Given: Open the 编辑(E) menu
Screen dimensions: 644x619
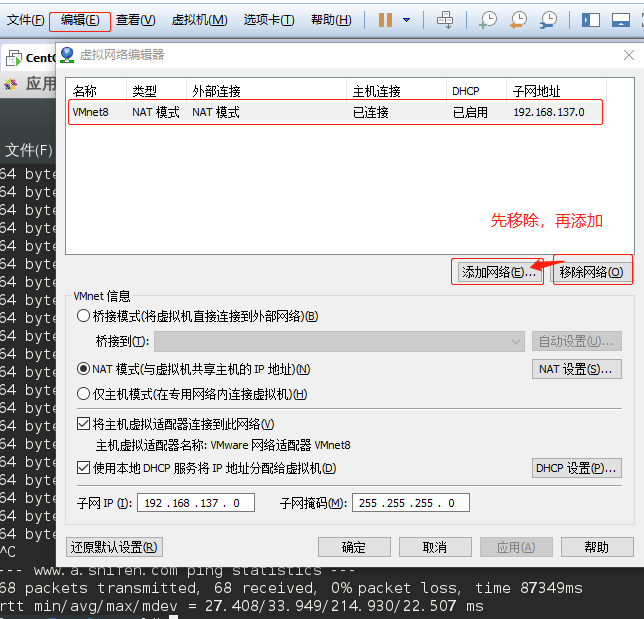Looking at the screenshot, I should (80, 20).
